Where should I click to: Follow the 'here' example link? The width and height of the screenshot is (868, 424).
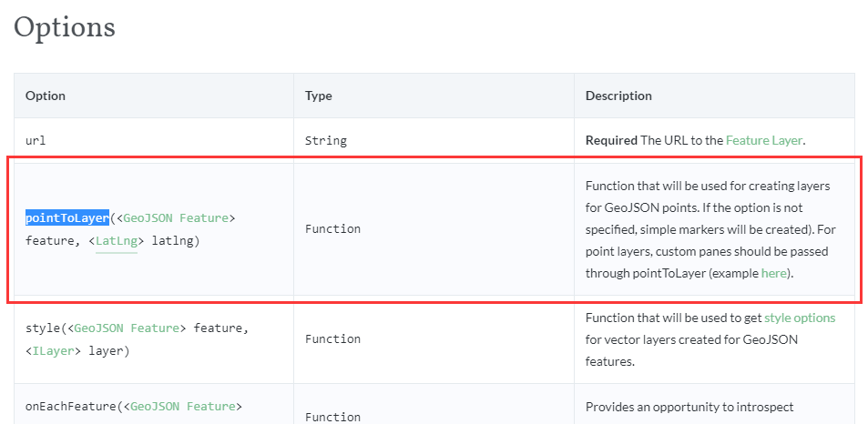(773, 272)
